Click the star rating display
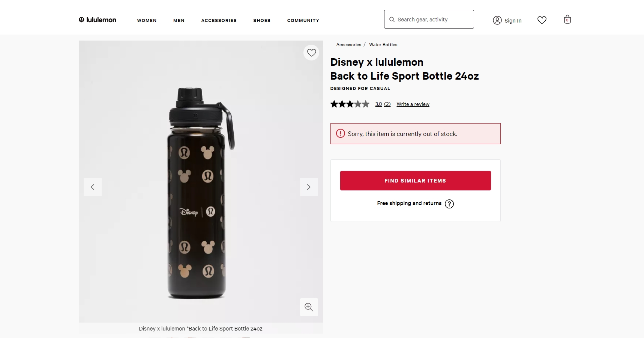The image size is (644, 338). tap(350, 104)
